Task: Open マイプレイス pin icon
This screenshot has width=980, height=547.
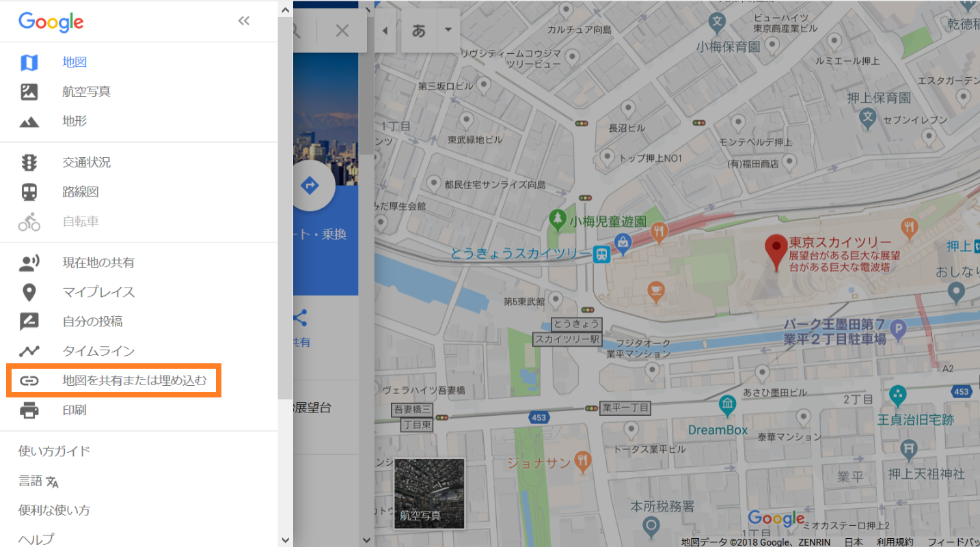Action: click(29, 292)
